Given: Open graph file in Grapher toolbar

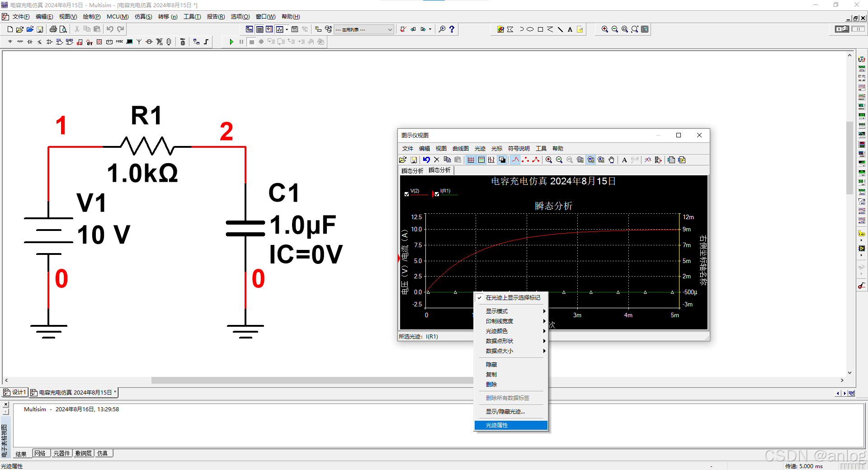Looking at the screenshot, I should coord(403,160).
